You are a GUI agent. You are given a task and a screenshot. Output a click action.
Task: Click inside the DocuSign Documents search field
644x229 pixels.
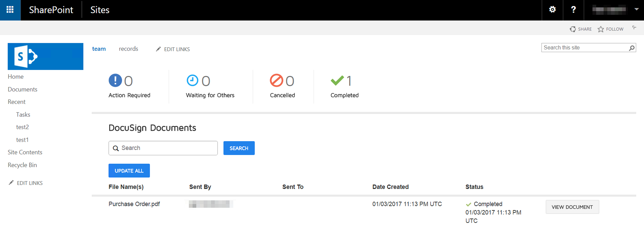[163, 148]
